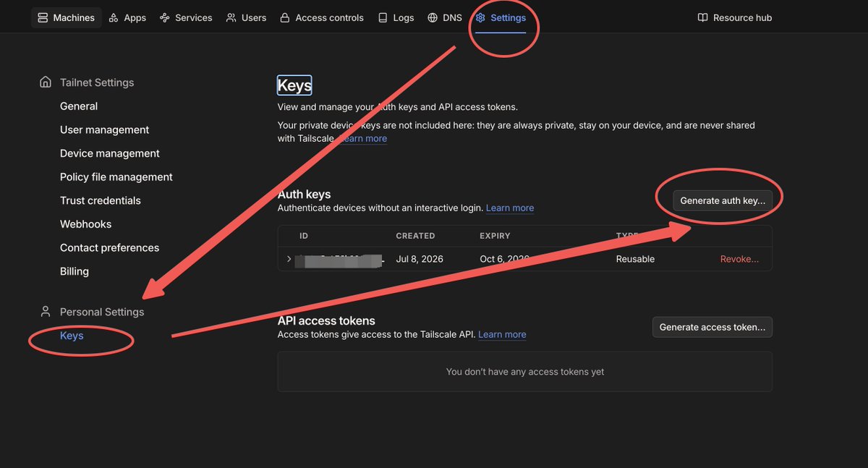Click the Logs document icon
The height and width of the screenshot is (468, 868).
[383, 17]
